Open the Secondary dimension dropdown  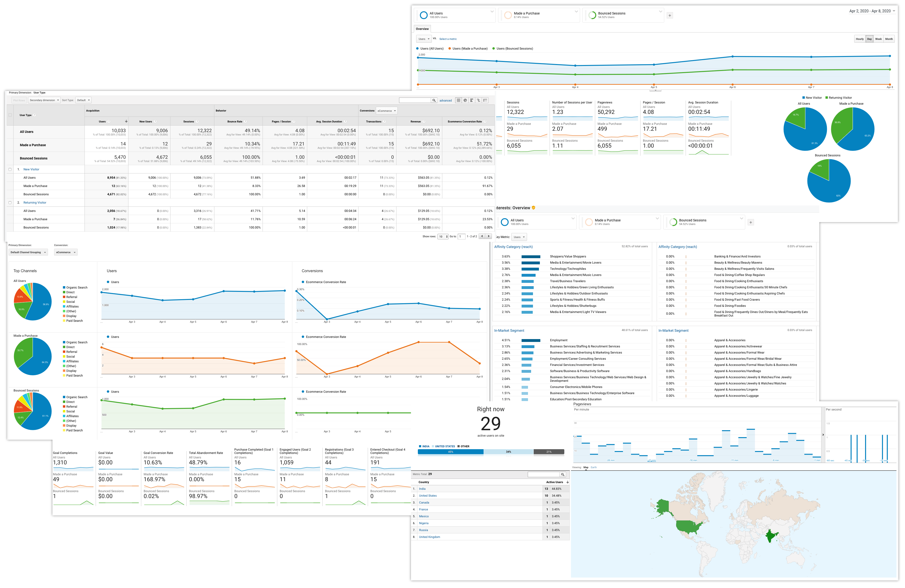(x=44, y=100)
